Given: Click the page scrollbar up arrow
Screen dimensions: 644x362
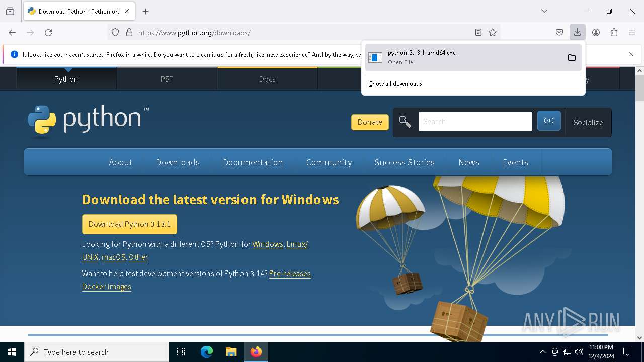Looking at the screenshot, I should coord(639,71).
